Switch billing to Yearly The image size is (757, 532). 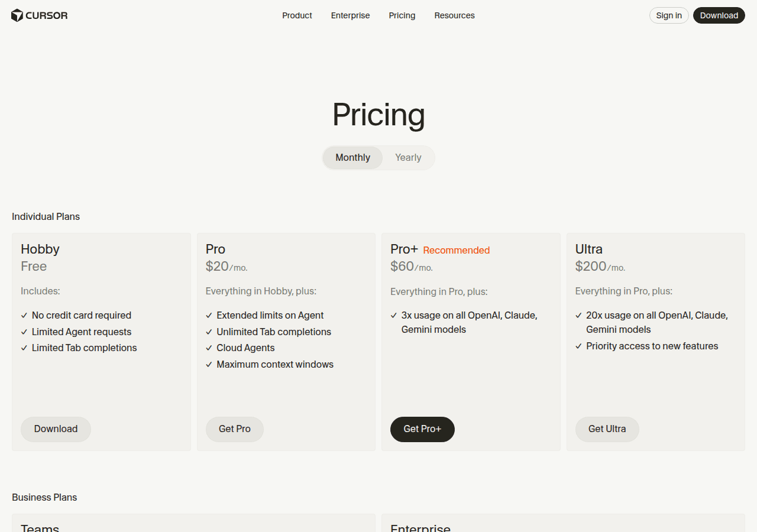click(408, 157)
